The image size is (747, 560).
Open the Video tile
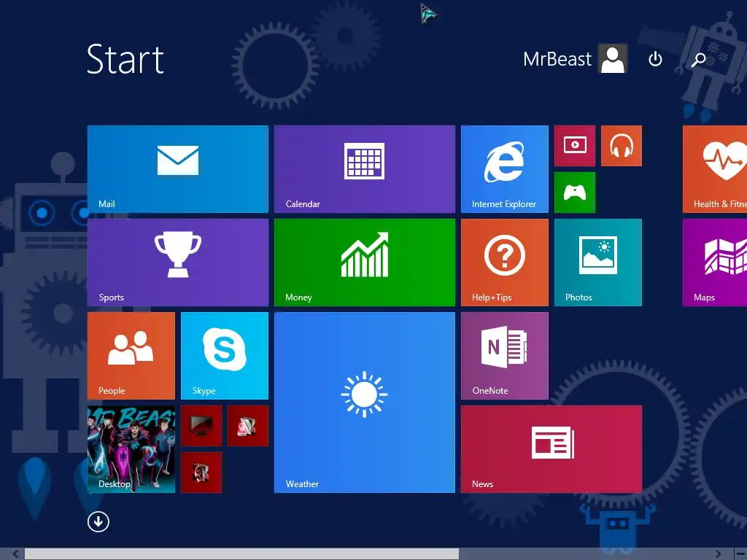coord(575,146)
